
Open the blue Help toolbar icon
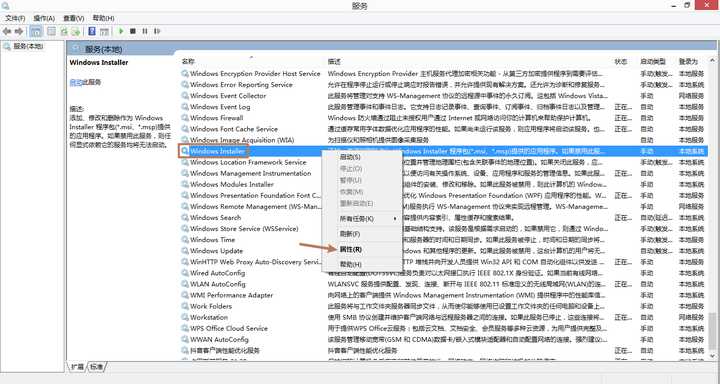pyautogui.click(x=92, y=31)
